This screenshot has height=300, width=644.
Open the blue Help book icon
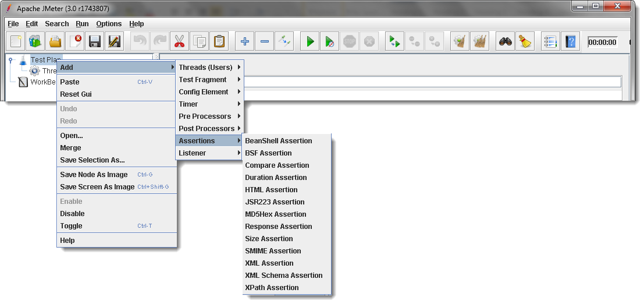[x=571, y=41]
